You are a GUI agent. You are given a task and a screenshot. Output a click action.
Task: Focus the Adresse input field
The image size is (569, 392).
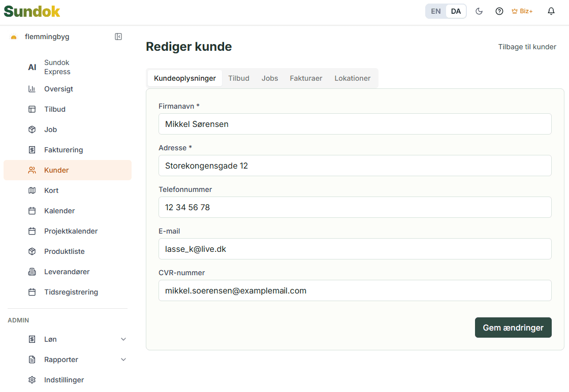point(355,166)
